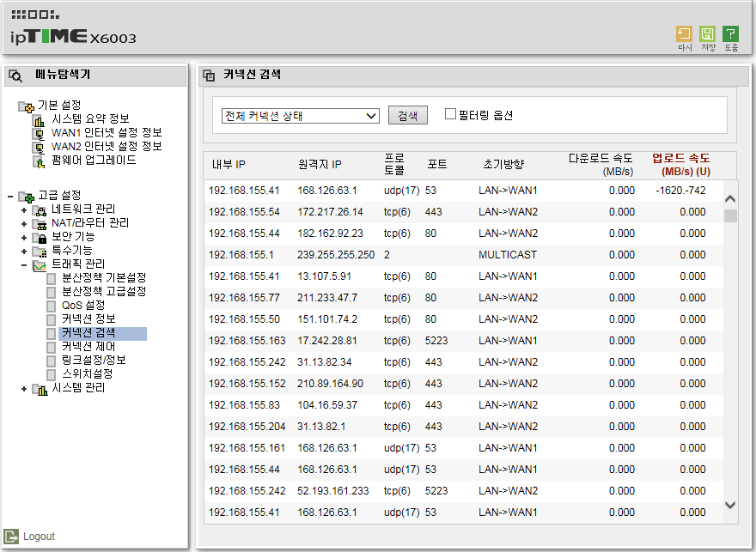Image resolution: width=756 pixels, height=552 pixels.
Task: Open the 커넥션 제어 menu item
Action: pos(88,346)
